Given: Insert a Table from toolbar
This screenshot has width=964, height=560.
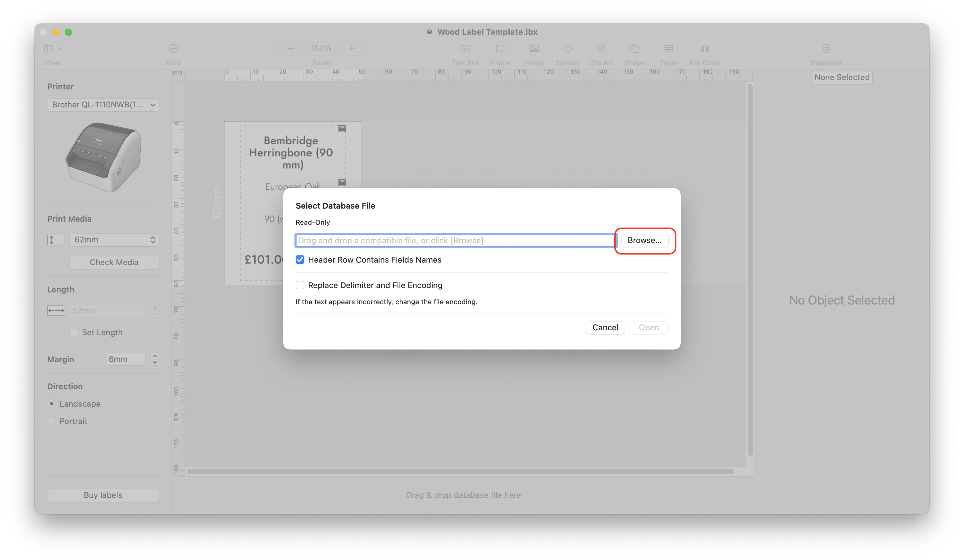Looking at the screenshot, I should [668, 48].
